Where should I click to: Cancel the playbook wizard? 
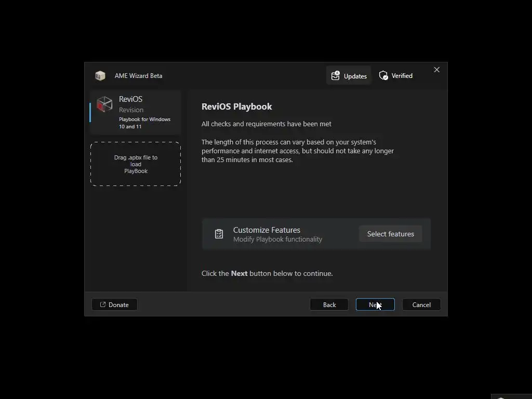click(x=421, y=304)
